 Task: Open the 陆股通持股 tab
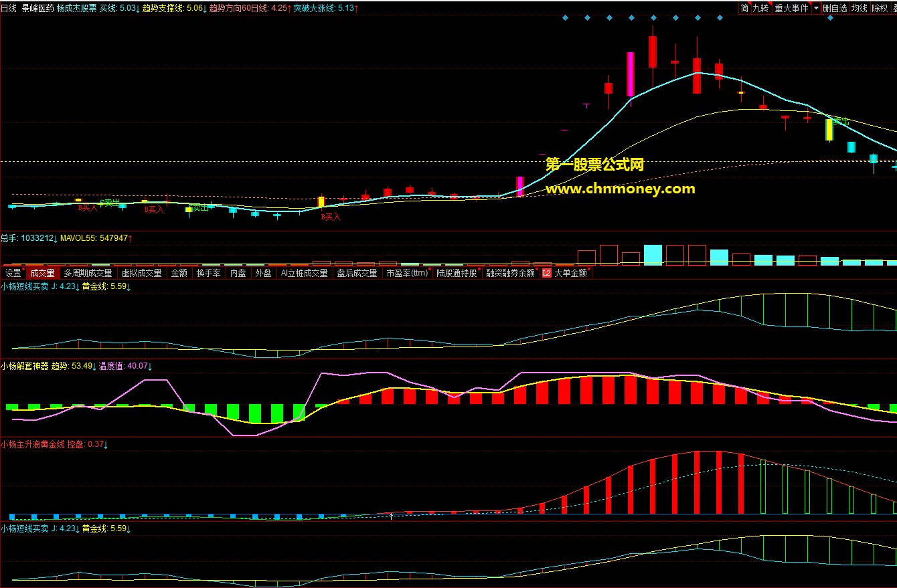[x=457, y=273]
